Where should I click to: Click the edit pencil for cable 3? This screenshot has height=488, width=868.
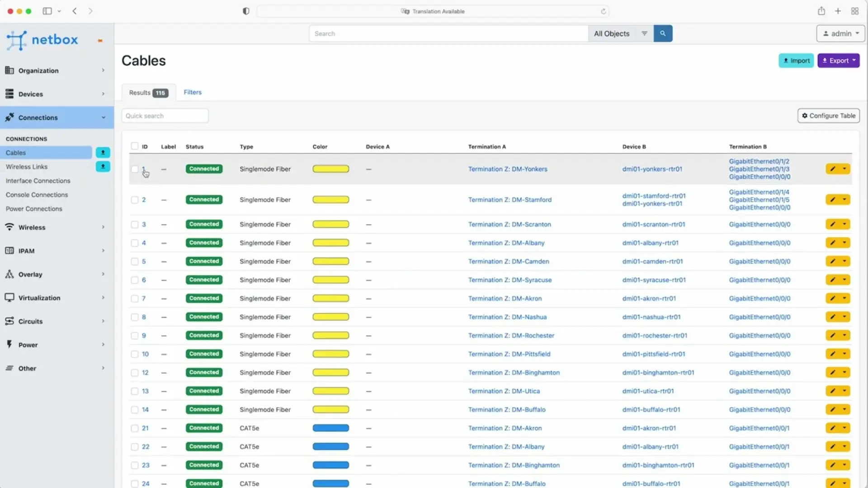(x=832, y=224)
